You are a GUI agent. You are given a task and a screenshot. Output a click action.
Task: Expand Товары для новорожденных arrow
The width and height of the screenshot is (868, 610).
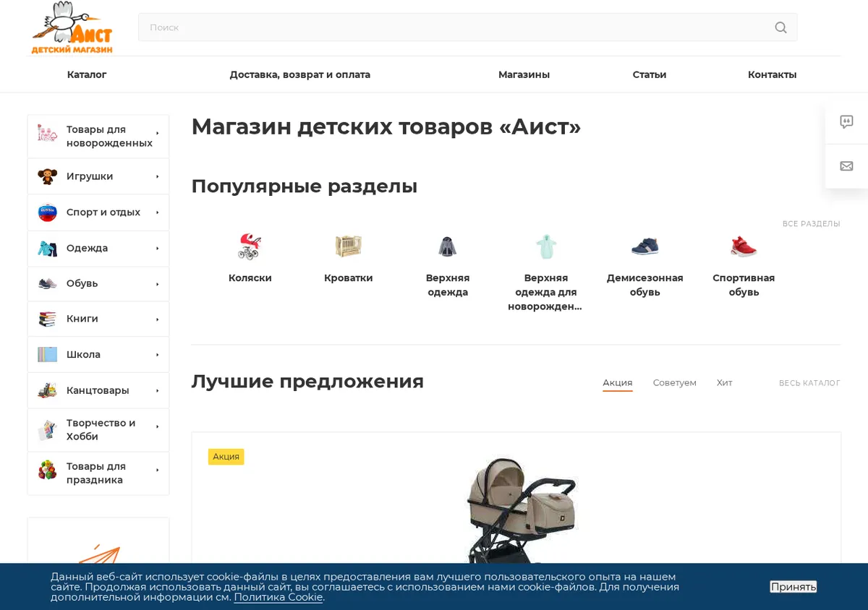point(157,133)
